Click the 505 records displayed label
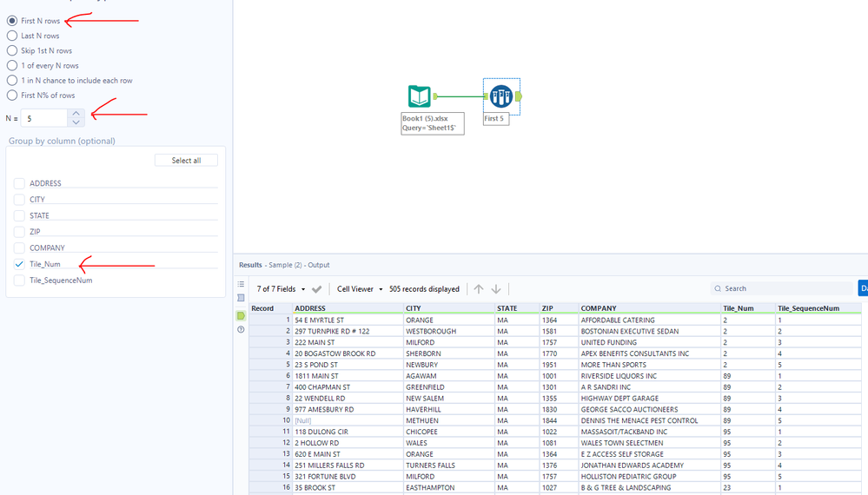Viewport: 868px width, 495px height. [x=424, y=288]
